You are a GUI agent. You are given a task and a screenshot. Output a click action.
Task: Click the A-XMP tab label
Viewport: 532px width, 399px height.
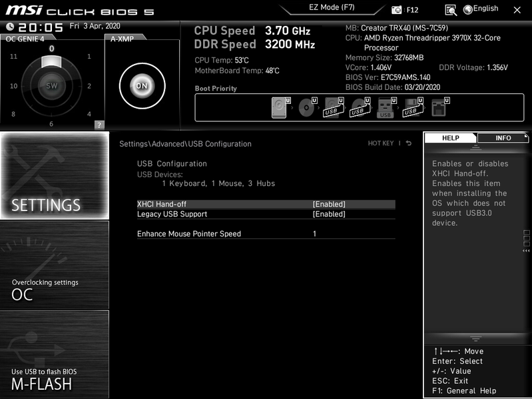click(122, 39)
